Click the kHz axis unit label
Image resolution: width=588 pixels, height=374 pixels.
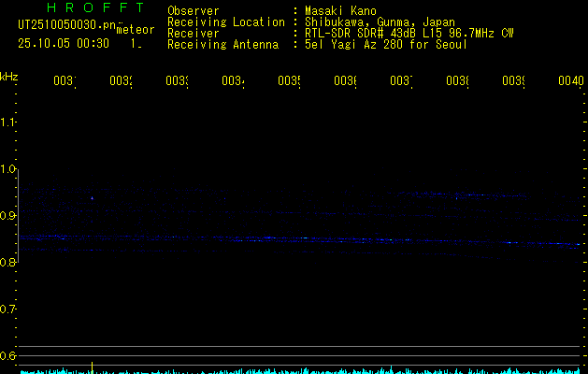9,77
